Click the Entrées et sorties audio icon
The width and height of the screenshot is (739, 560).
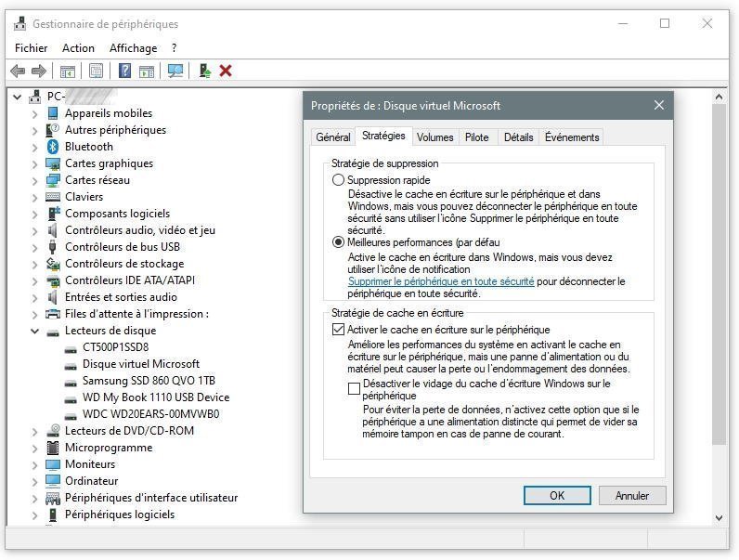tap(53, 297)
